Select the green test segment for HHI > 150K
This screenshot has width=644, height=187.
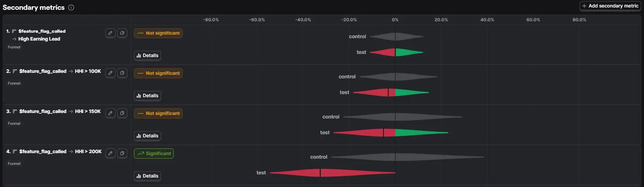422,133
